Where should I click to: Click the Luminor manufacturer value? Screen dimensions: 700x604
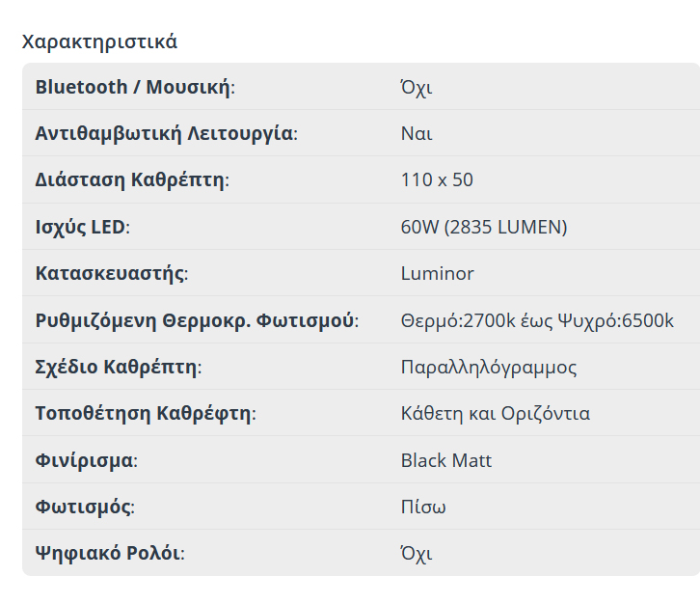pos(437,273)
